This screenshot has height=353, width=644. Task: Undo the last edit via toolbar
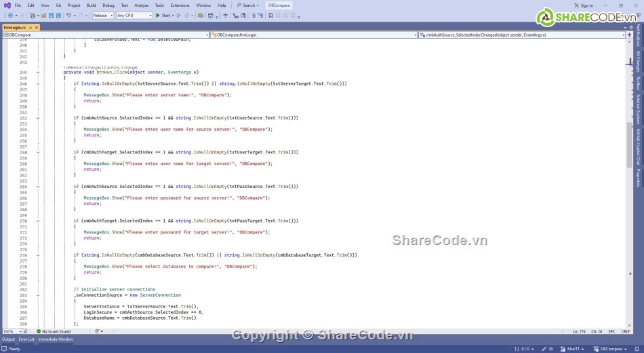click(x=68, y=15)
